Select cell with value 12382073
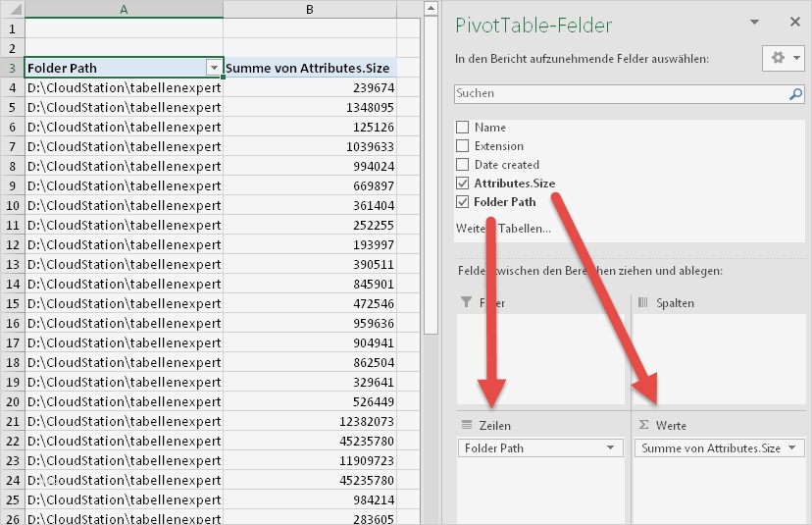The image size is (812, 525). pos(310,421)
